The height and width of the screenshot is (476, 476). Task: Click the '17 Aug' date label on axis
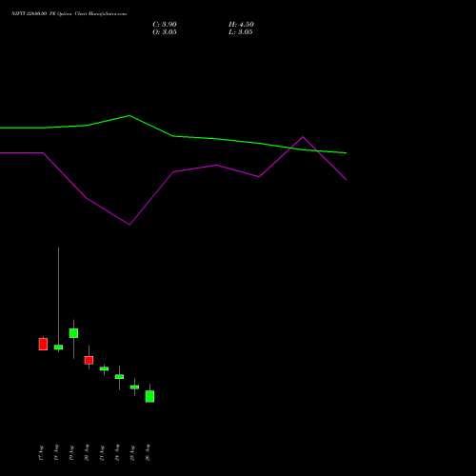coord(41,453)
